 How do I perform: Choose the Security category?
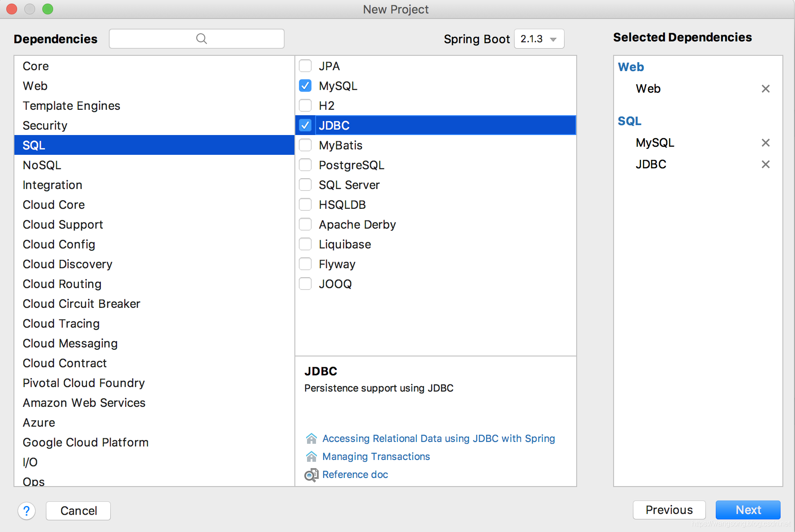tap(45, 126)
